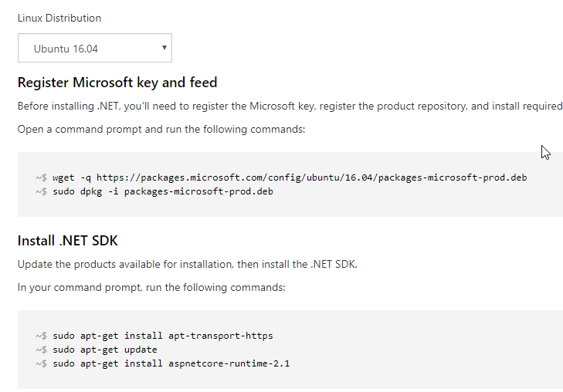Click packages-microsoft-prod.deb in the dpkg command
563x392 pixels.
coord(198,191)
